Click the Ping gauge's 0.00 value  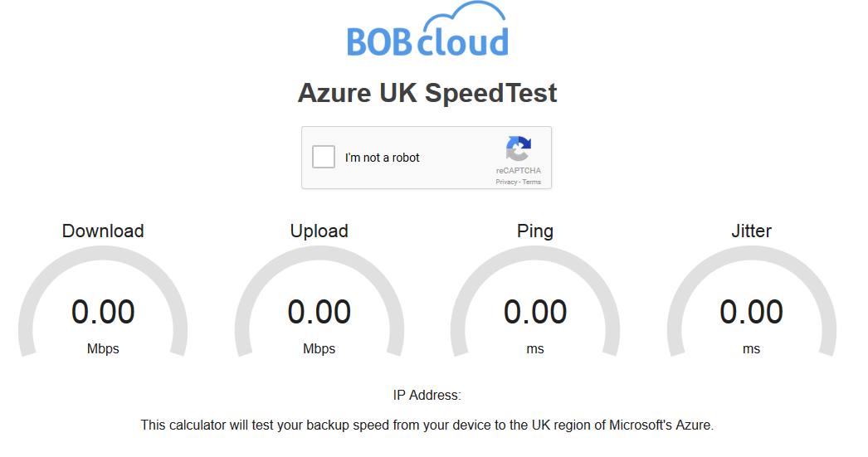535,312
